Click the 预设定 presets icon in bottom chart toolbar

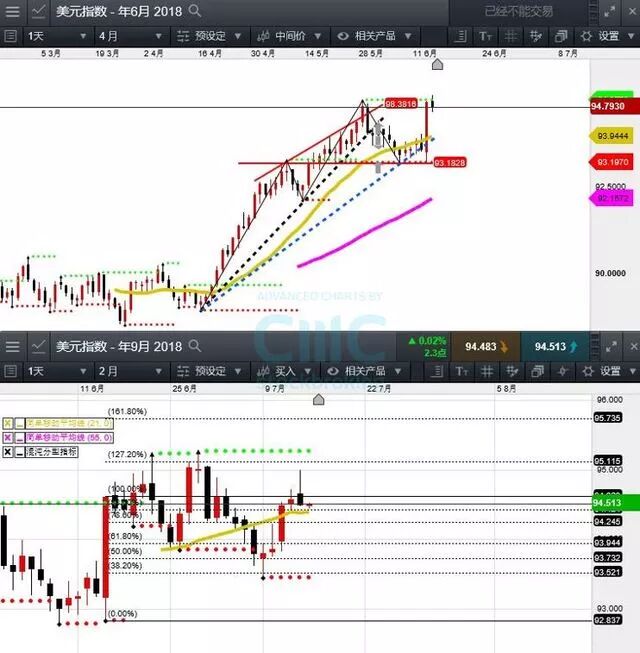(x=183, y=371)
